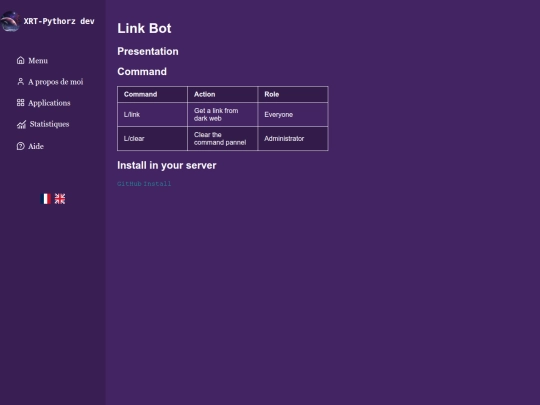Click the Install in your server heading
Viewport: 540px width, 405px height.
pyautogui.click(x=167, y=165)
